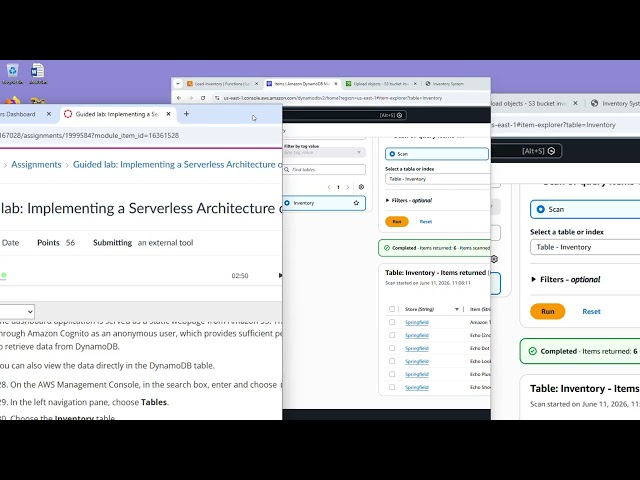Close the Load-Inventory Functions tab

(256, 84)
